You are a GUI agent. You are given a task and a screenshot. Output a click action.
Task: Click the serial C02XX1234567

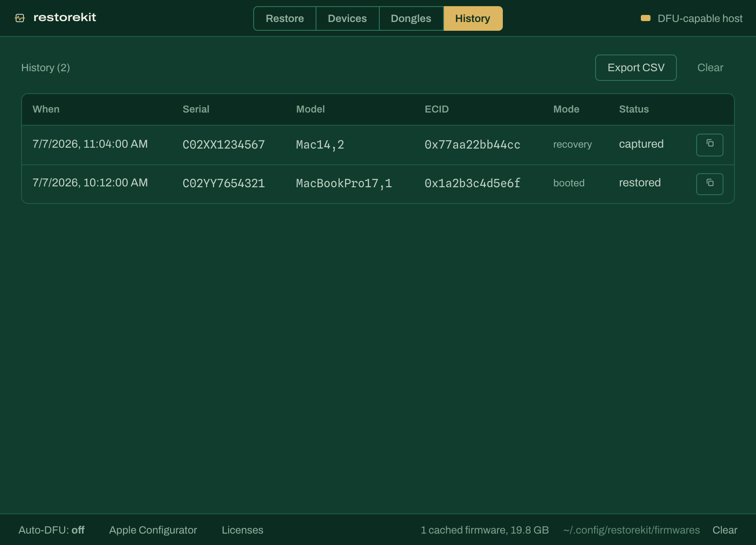pyautogui.click(x=224, y=145)
